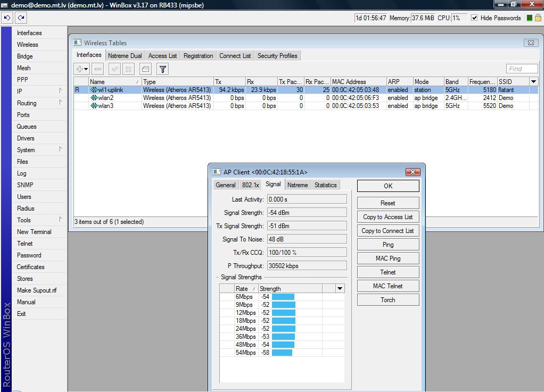The image size is (544, 392).
Task: Click the Copy to Access List button
Action: (x=388, y=217)
